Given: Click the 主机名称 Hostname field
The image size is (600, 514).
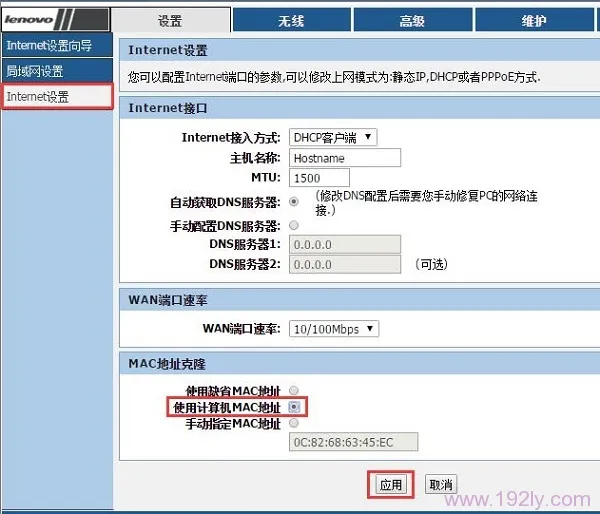Looking at the screenshot, I should coord(344,157).
